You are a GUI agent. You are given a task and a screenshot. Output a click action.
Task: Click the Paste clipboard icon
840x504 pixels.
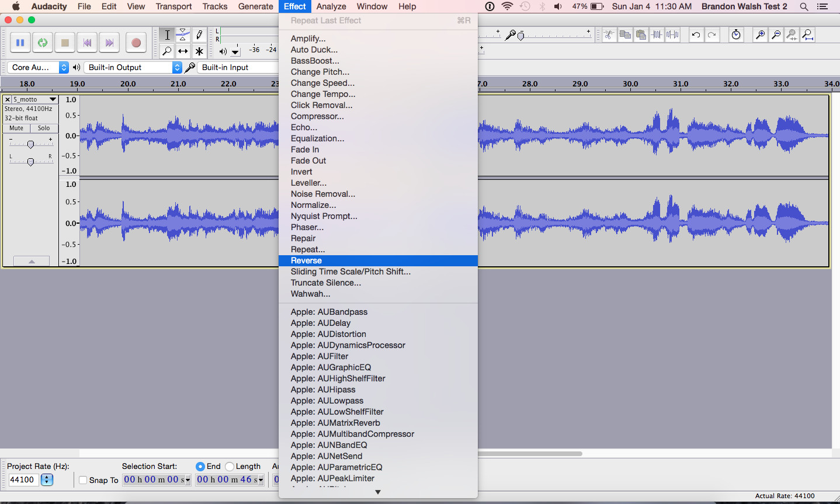(x=641, y=35)
